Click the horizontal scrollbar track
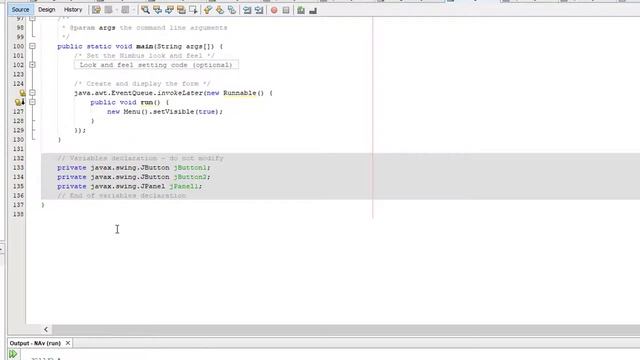The height and width of the screenshot is (360, 640). [345, 329]
